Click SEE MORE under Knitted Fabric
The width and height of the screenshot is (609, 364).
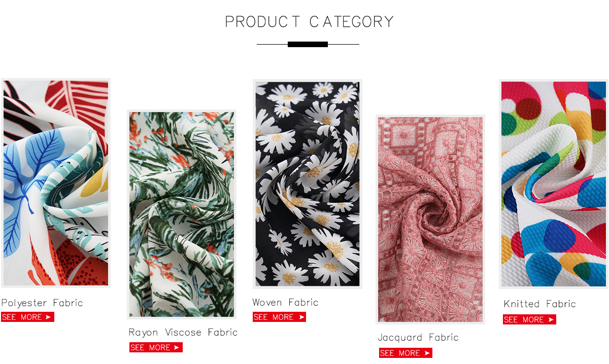point(529,319)
